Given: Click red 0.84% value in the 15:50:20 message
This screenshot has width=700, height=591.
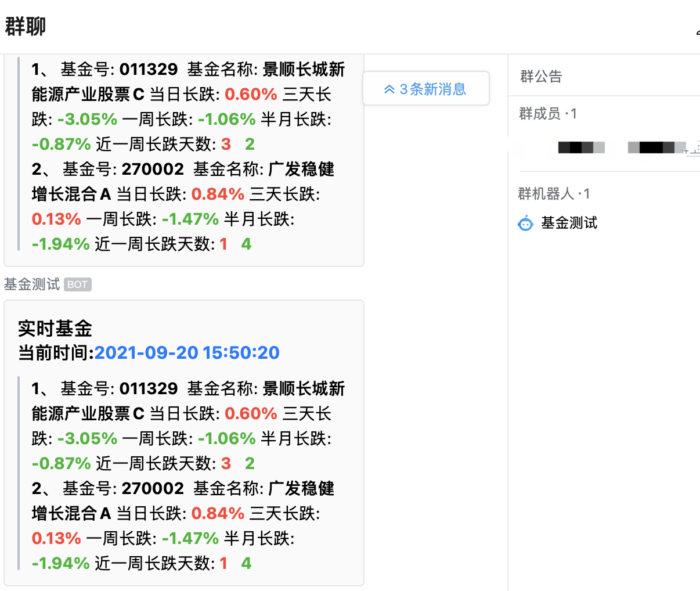Looking at the screenshot, I should [218, 513].
